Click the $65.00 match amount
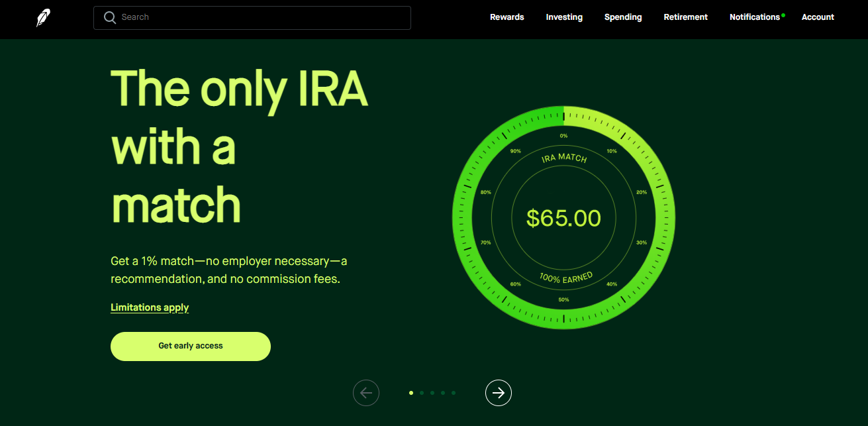This screenshot has width=868, height=426. tap(563, 218)
